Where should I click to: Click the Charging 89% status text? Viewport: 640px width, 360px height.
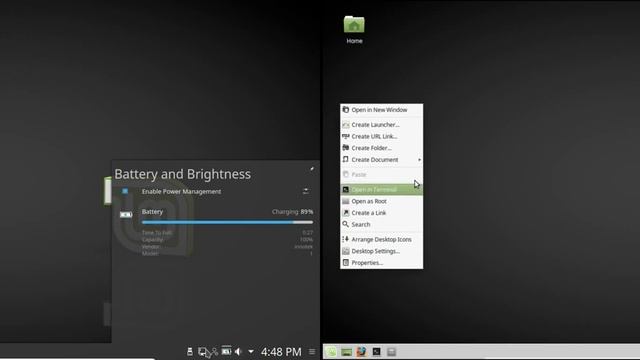tap(293, 212)
